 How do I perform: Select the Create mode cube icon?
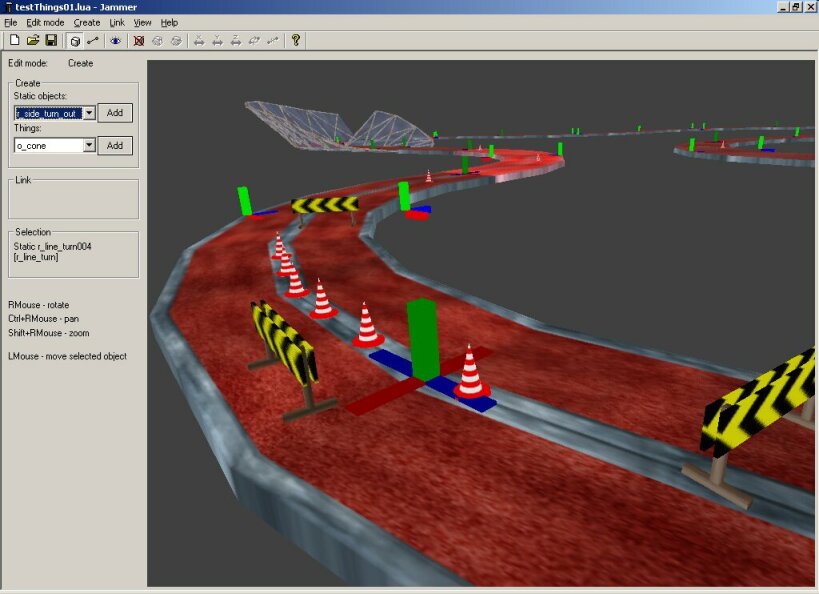tap(75, 41)
